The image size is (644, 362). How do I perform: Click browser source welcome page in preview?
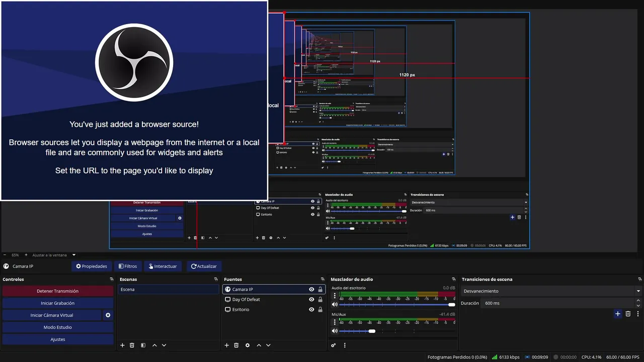tap(134, 101)
